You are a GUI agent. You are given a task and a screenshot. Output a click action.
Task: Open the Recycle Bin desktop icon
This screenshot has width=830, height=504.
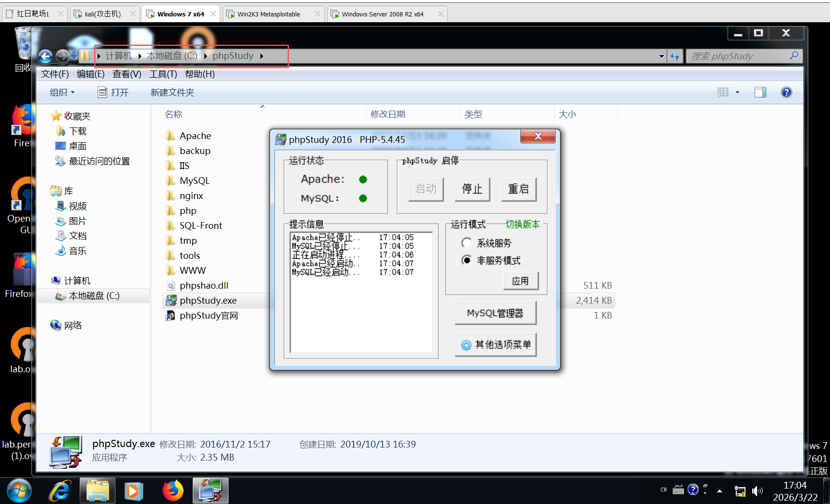coord(23,43)
